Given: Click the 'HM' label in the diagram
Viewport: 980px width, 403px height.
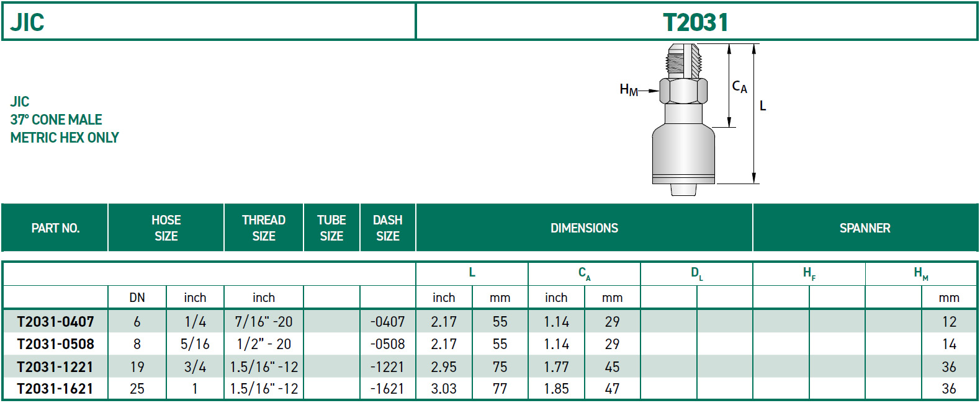Looking at the screenshot, I should [629, 90].
